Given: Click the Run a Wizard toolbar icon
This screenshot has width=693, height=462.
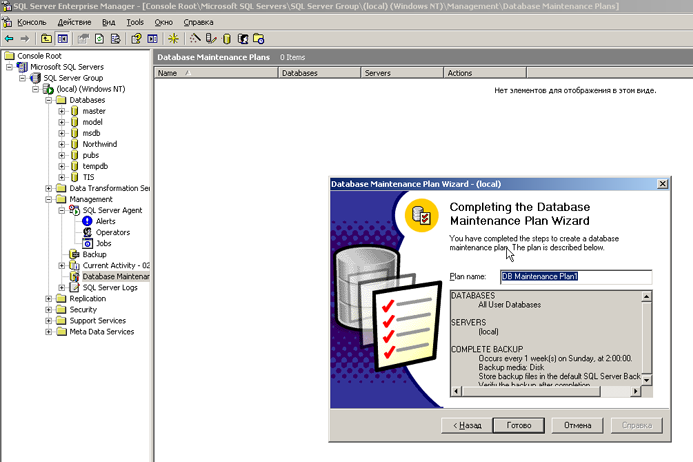Looking at the screenshot, I should tap(196, 39).
